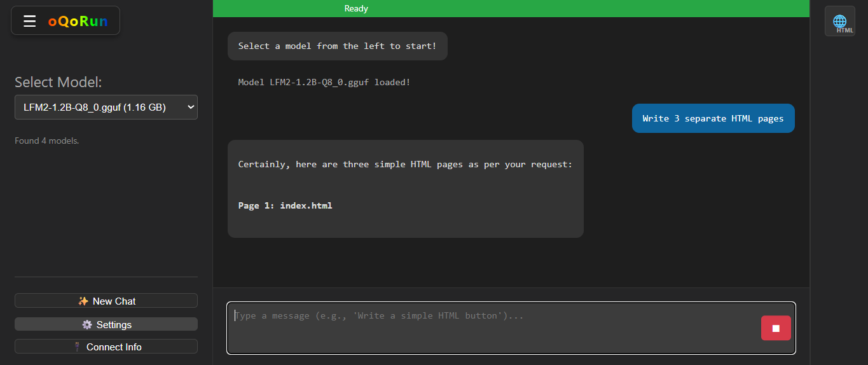Click the 'Found 4 models.' text
Viewport: 868px width, 365px height.
tap(47, 141)
